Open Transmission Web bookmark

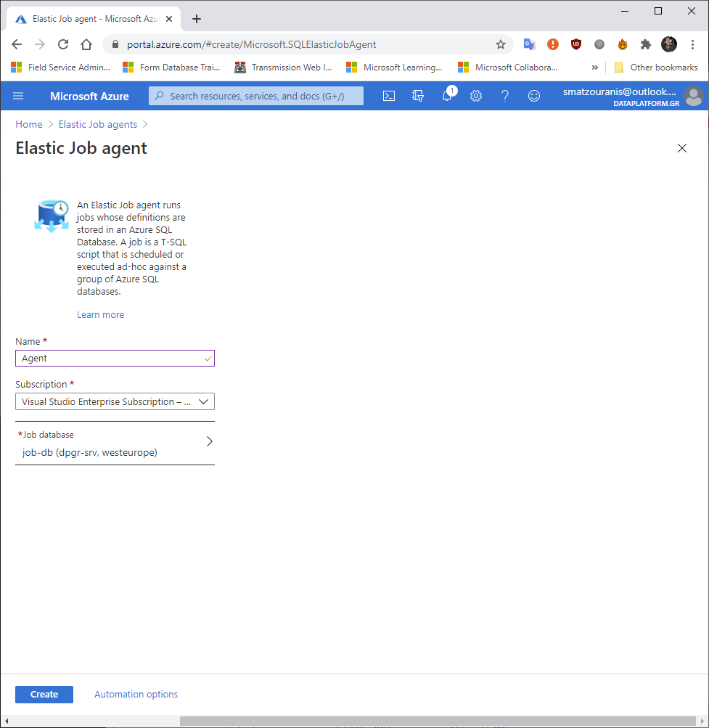click(283, 68)
